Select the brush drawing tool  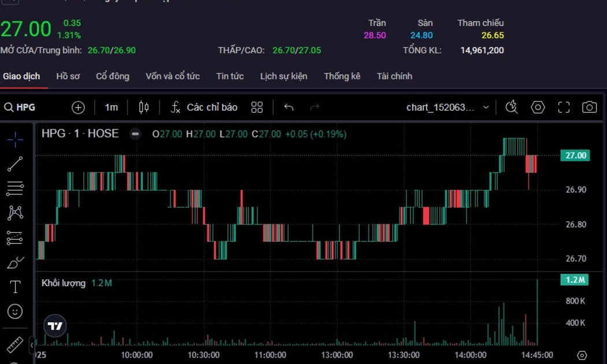(15, 263)
